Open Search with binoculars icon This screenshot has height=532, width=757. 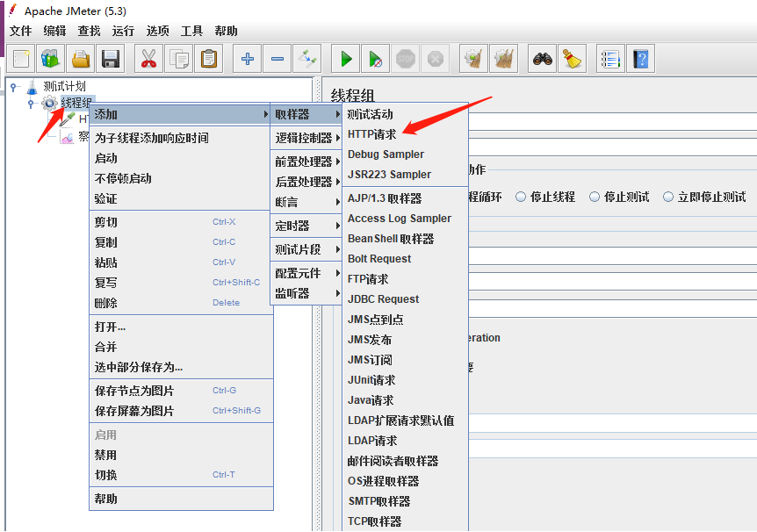[x=542, y=59]
